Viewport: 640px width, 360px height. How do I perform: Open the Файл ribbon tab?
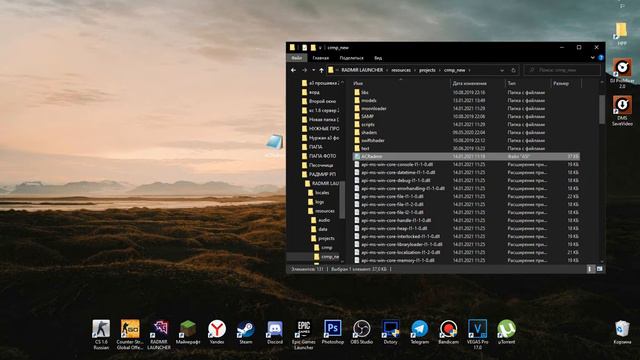297,58
